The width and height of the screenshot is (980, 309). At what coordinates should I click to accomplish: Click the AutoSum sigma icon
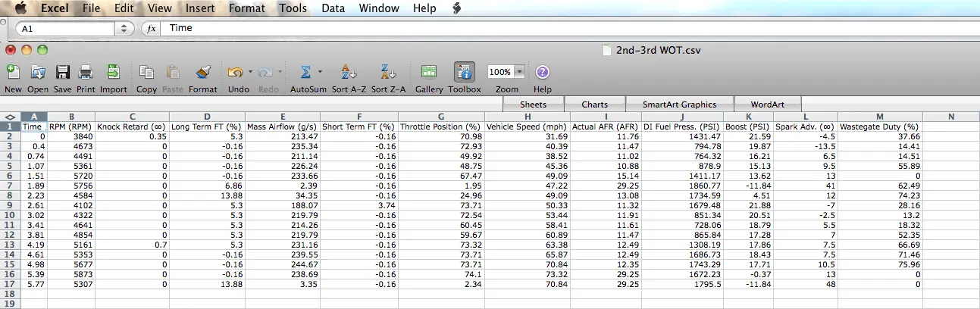click(305, 73)
